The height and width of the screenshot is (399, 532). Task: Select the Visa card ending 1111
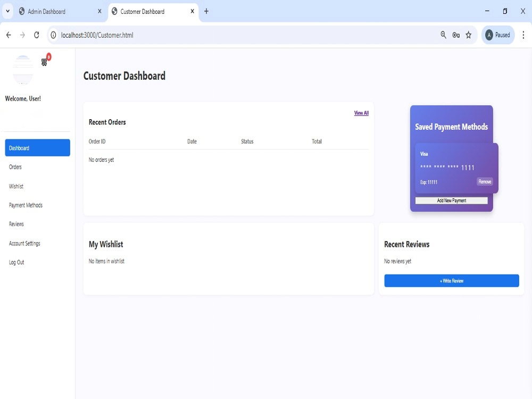456,168
